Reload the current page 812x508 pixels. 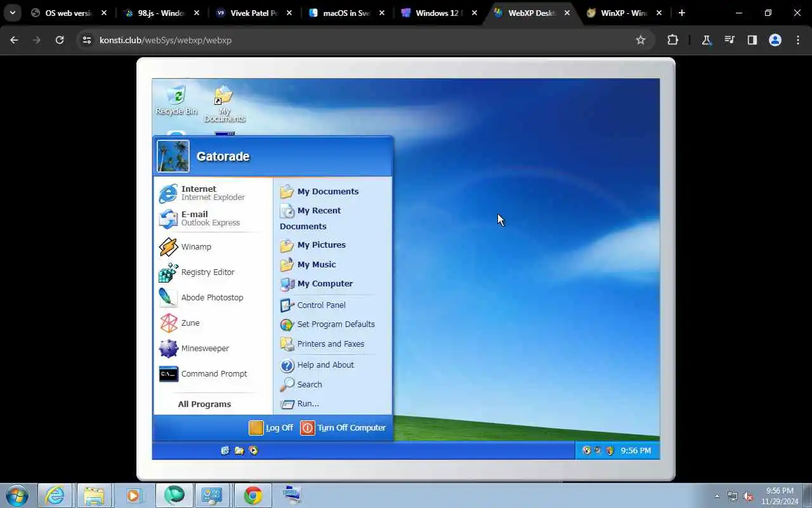(60, 40)
